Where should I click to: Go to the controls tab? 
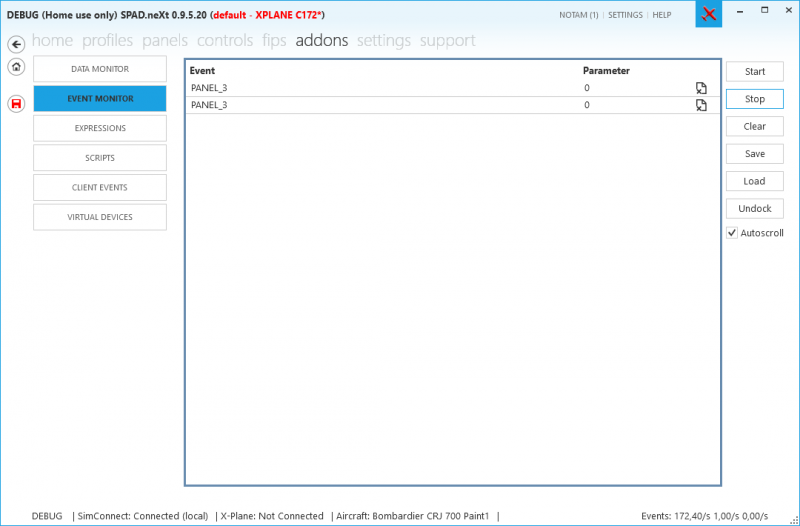pos(225,40)
